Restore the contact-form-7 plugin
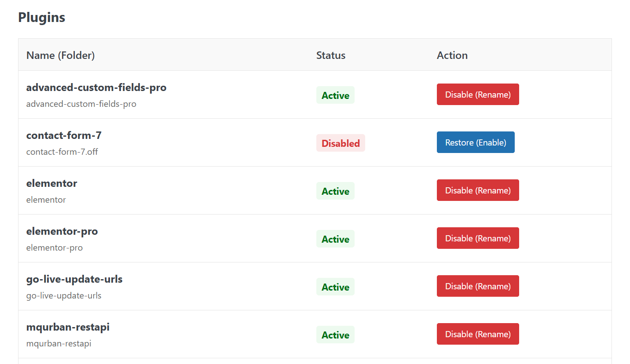 tap(476, 142)
